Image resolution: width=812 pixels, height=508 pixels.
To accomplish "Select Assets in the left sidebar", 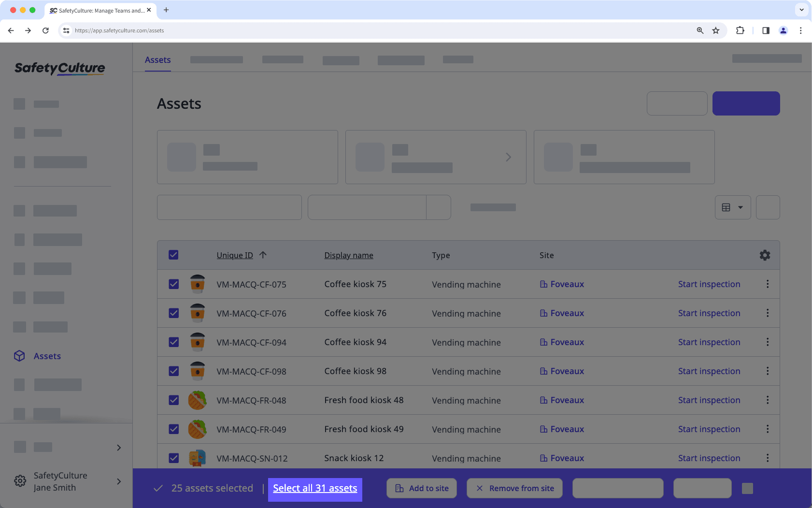I will tap(47, 356).
